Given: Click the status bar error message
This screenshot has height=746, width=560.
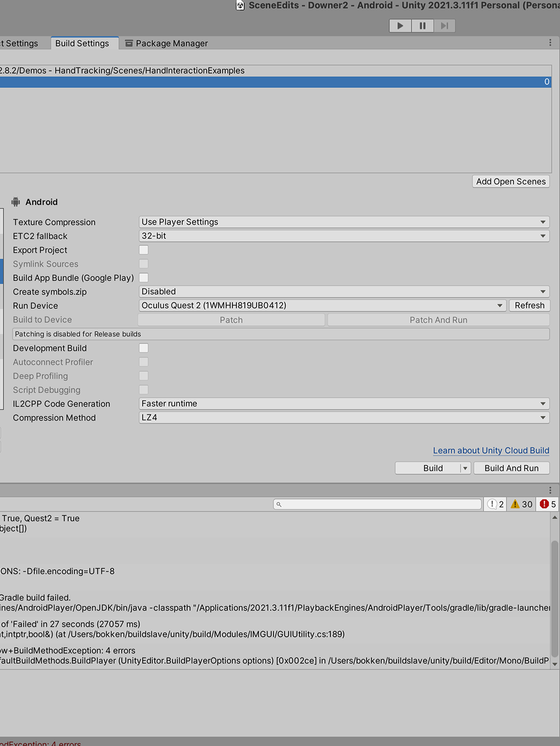Looking at the screenshot, I should [41, 743].
